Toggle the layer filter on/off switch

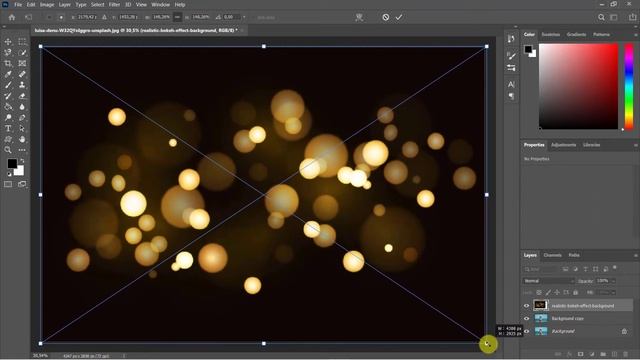pos(615,268)
